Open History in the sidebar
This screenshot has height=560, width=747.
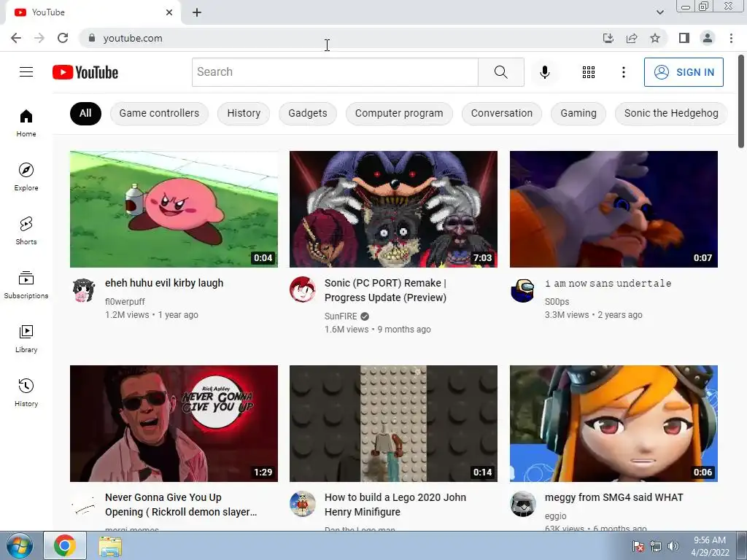pos(26,393)
